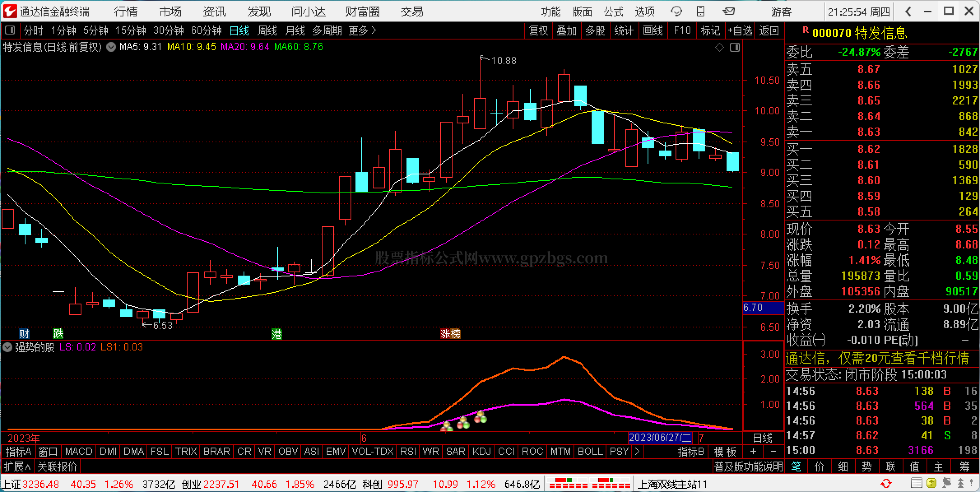Expand the 扩展 panel
This screenshot has width=980, height=492.
point(17,466)
